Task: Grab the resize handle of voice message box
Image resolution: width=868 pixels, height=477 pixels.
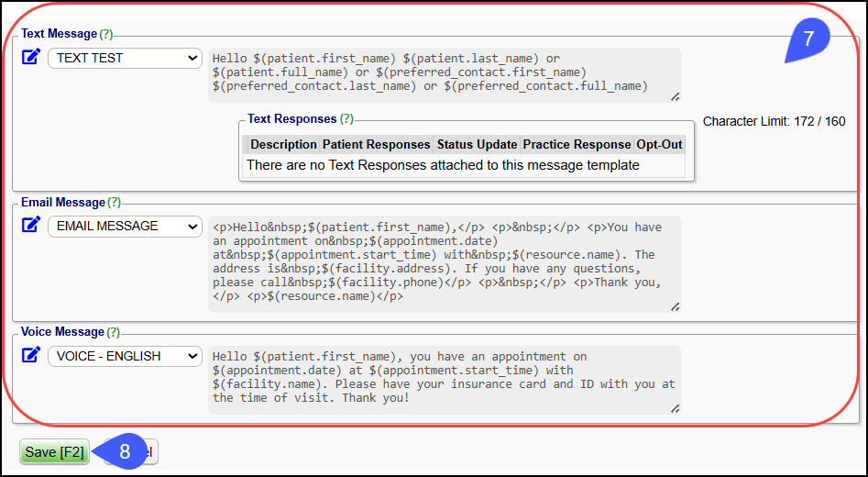Action: click(x=676, y=408)
